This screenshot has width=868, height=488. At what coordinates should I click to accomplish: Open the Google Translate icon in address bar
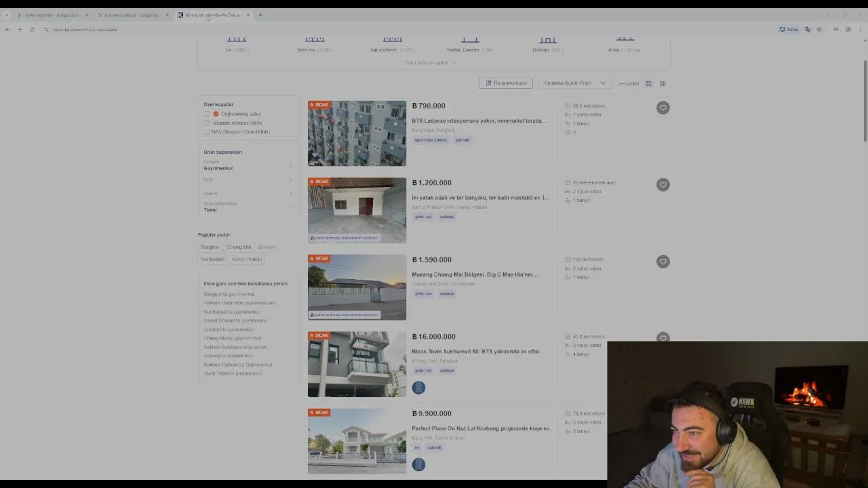tap(808, 29)
